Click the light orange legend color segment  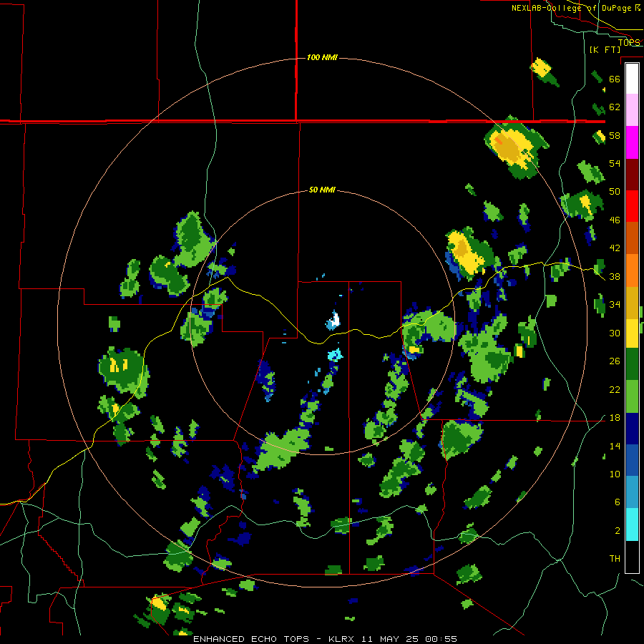click(632, 270)
